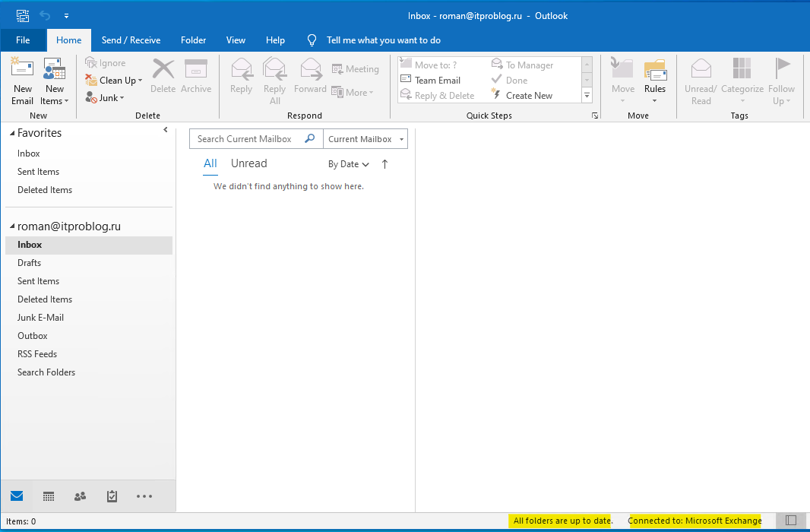The image size is (810, 532).
Task: Expand the By Date arrangement dropdown
Action: click(x=348, y=164)
